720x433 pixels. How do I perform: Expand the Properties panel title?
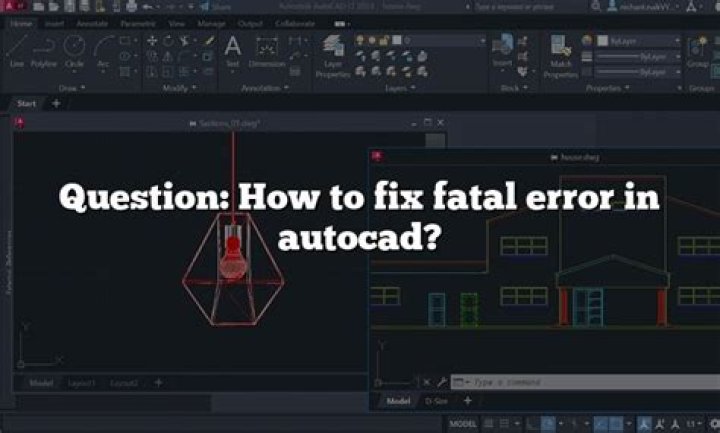pos(607,88)
